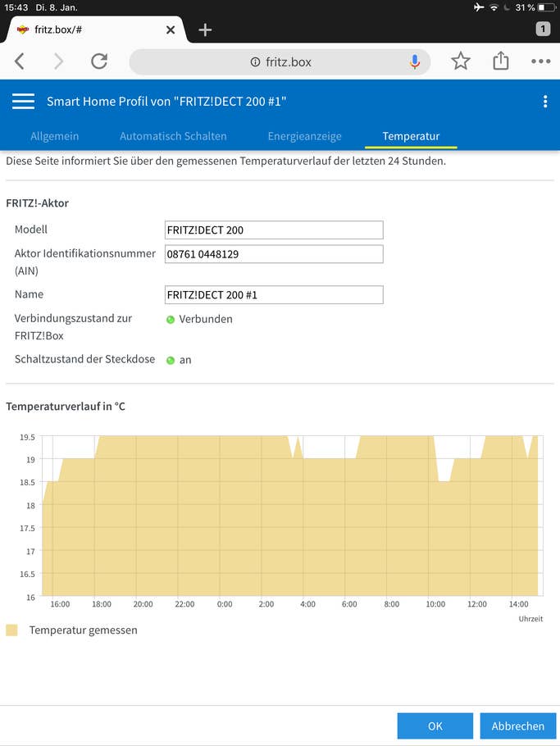Click the FRITZ!-Aktor section heading
The height and width of the screenshot is (746, 560).
(x=37, y=203)
